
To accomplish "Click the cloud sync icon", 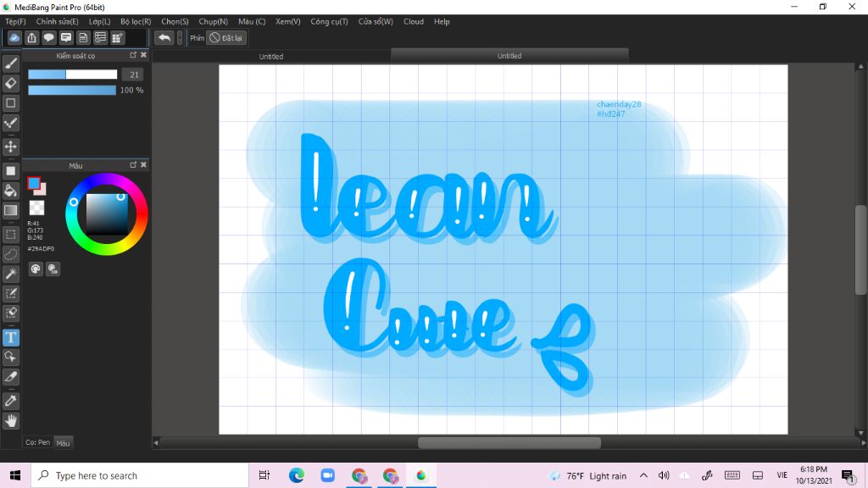I will point(14,37).
